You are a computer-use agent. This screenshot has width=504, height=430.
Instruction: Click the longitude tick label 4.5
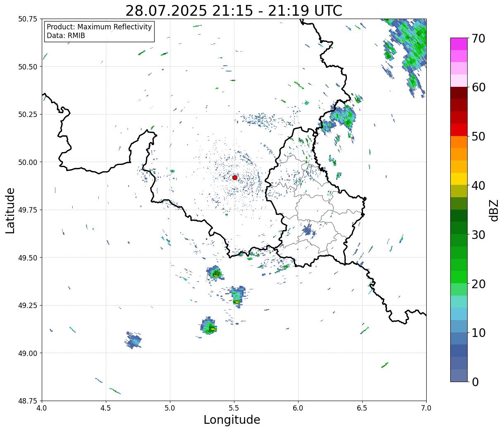coord(106,408)
